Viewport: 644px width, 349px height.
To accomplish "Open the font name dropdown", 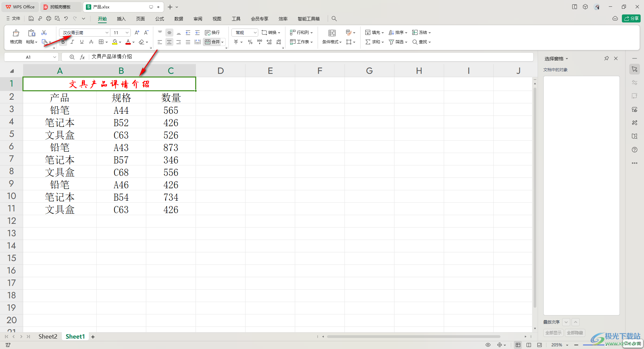I will point(107,33).
